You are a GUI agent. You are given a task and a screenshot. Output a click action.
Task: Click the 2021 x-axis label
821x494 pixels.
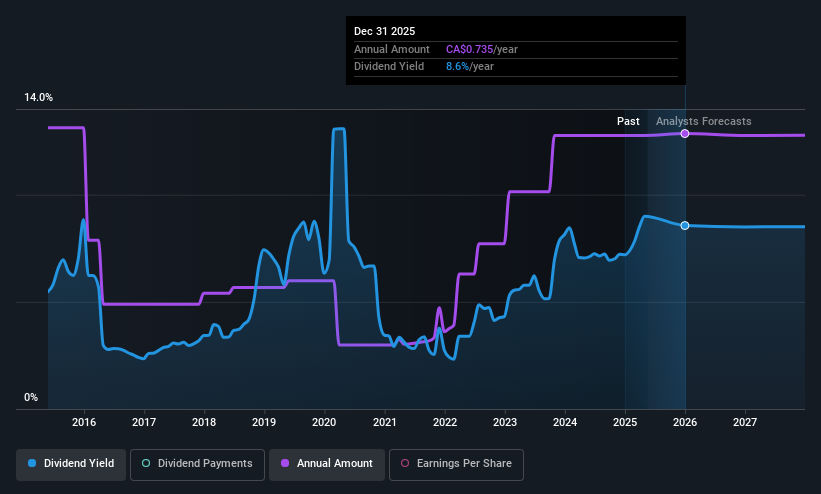point(385,422)
